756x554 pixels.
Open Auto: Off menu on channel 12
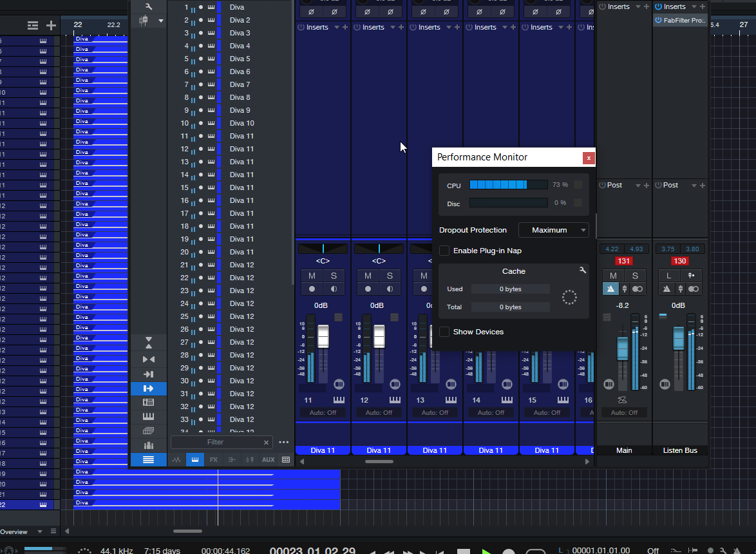click(x=379, y=413)
